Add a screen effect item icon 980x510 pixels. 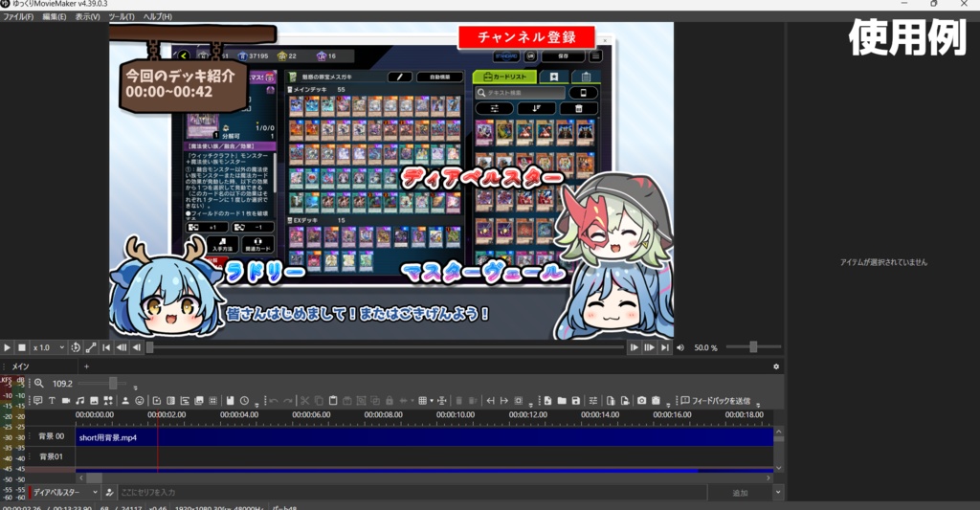[x=170, y=401]
